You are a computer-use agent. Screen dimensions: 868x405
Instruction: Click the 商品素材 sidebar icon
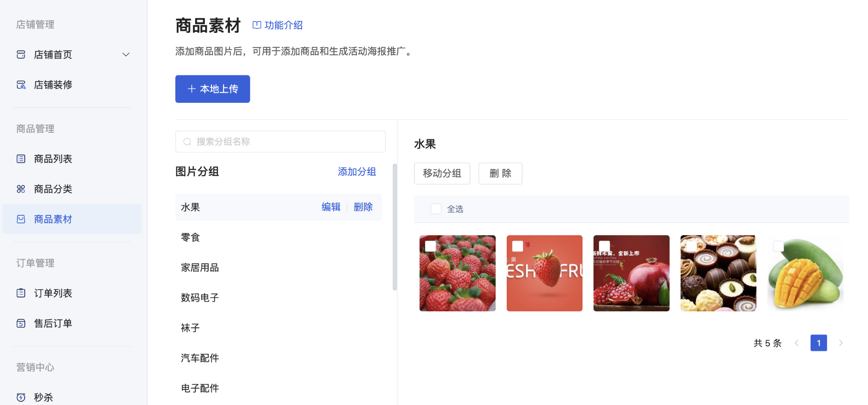tap(21, 219)
